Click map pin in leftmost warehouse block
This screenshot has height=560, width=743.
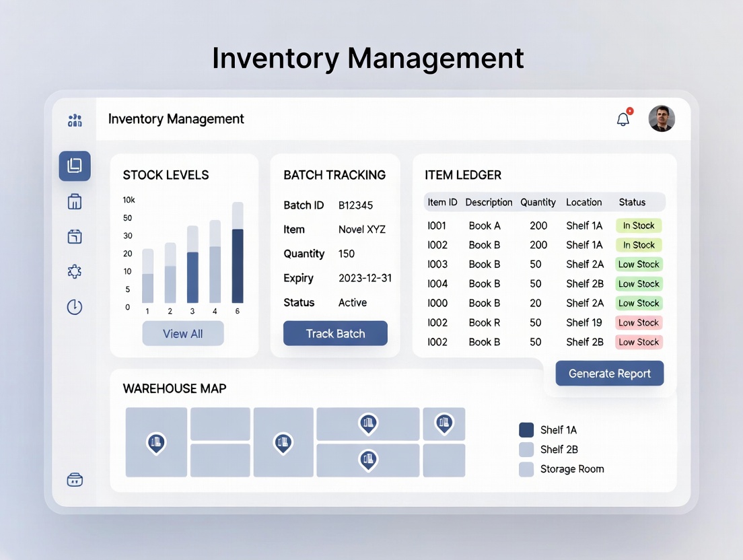tap(156, 442)
